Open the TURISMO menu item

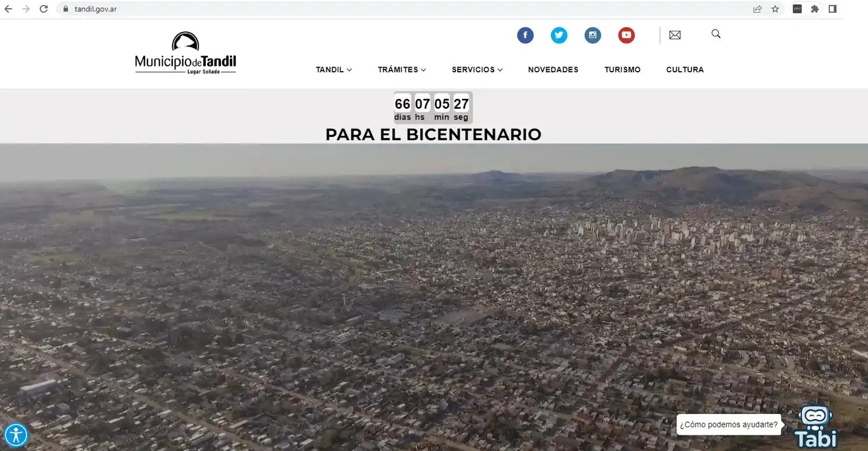[622, 69]
